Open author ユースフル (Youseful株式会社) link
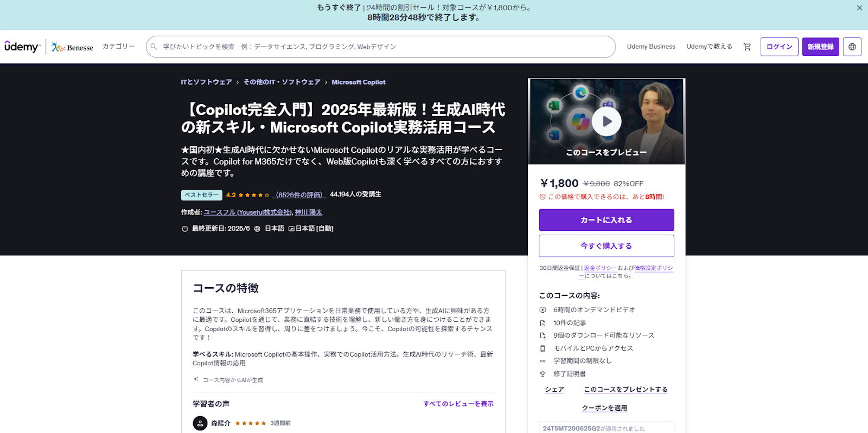The width and height of the screenshot is (868, 433). tap(247, 212)
